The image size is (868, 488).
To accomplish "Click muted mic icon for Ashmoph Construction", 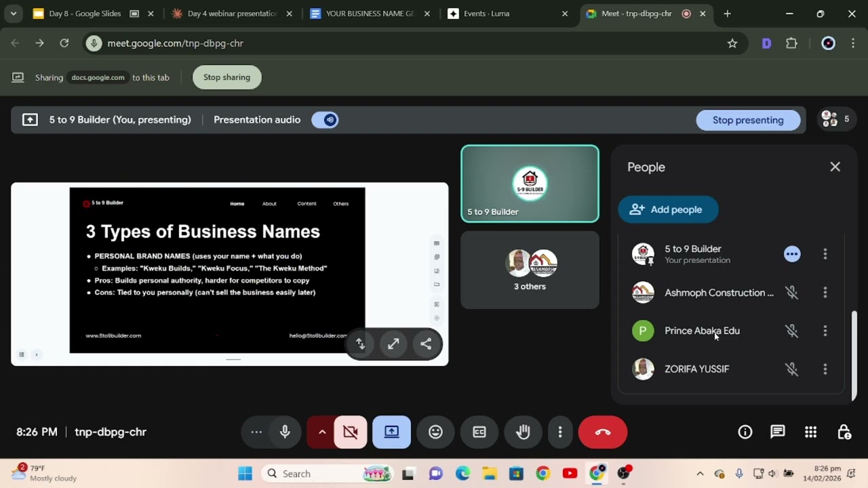I will (791, 293).
